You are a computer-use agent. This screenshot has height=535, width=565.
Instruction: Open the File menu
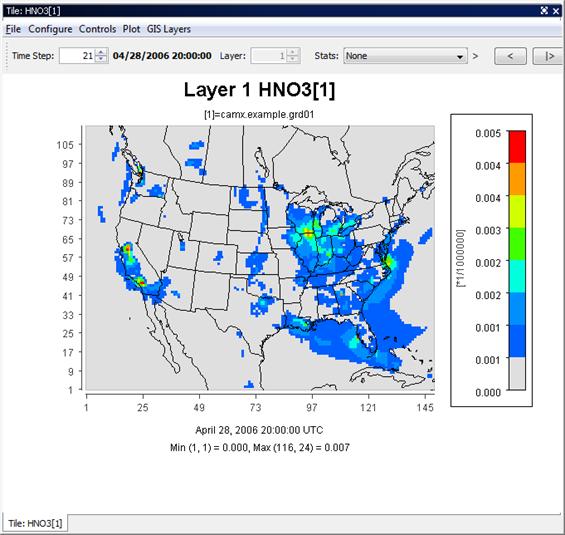click(13, 29)
